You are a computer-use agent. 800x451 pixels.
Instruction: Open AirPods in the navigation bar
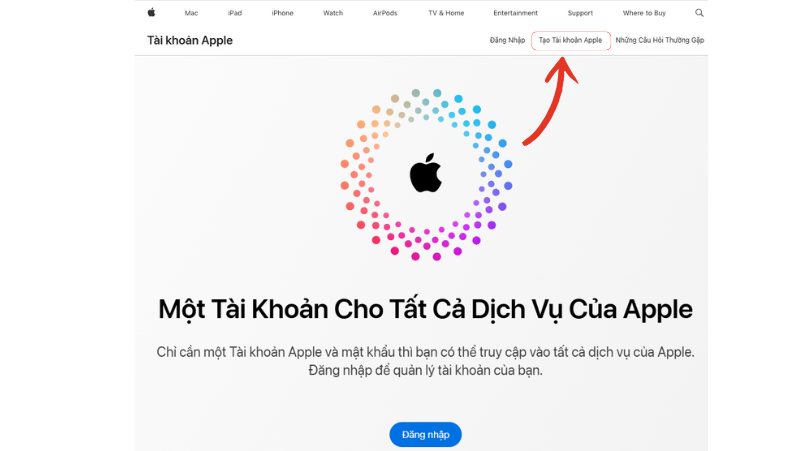coord(385,13)
